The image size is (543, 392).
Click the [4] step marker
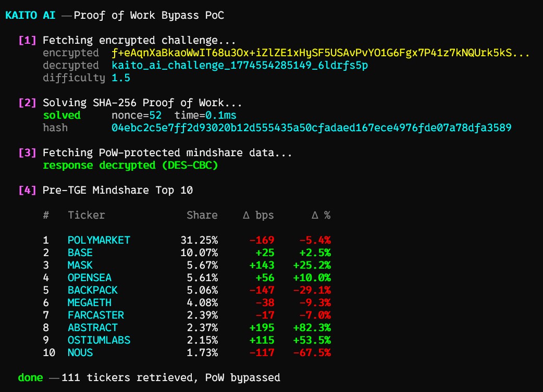tap(27, 191)
